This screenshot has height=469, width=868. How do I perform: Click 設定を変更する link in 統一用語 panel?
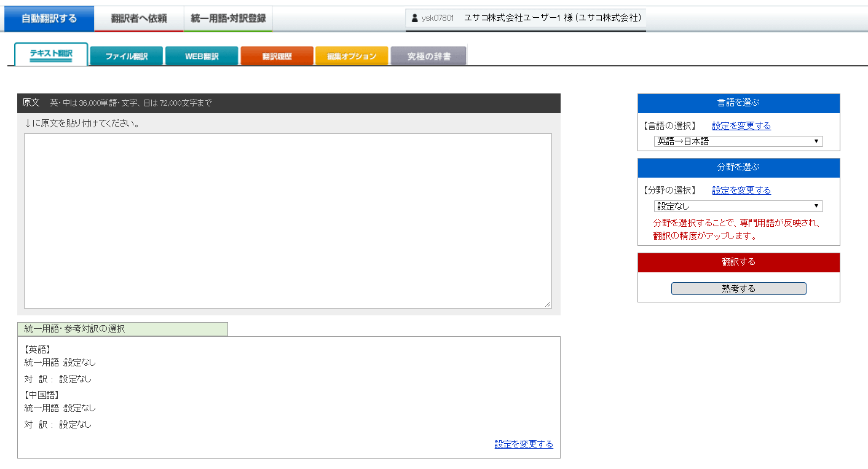[x=523, y=444]
